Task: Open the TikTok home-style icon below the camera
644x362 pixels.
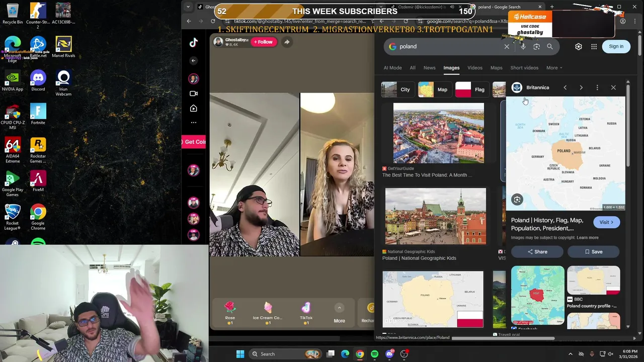Action: [x=193, y=108]
